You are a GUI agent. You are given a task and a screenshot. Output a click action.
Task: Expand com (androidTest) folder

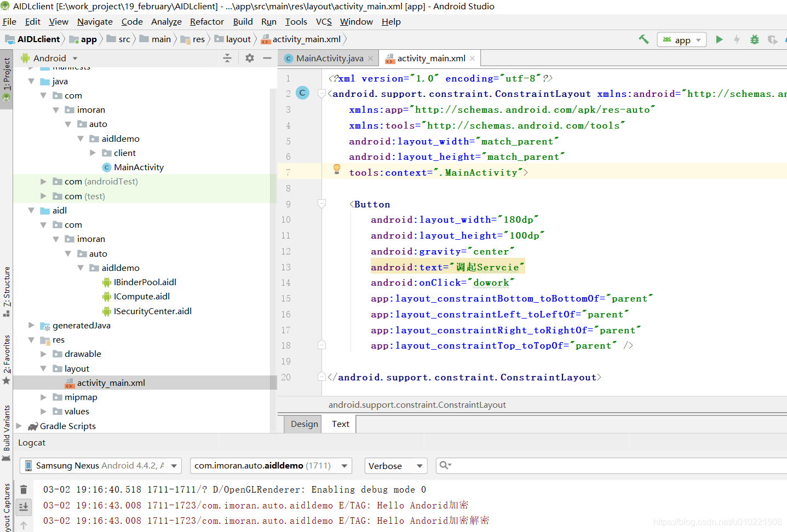43,181
